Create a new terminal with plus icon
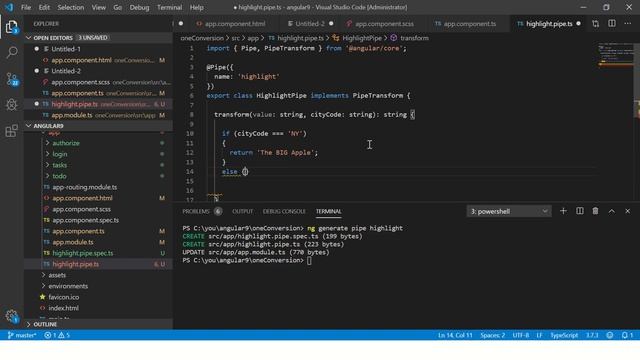640x360 pixels. tap(563, 211)
